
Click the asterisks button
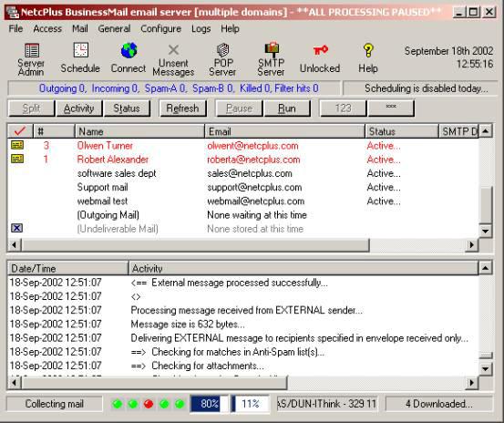coord(391,108)
